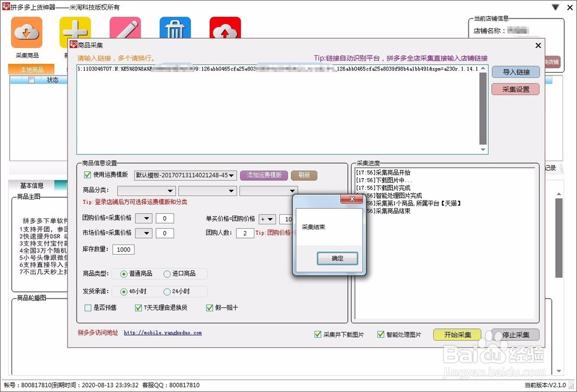Viewport: 577px width, 392px height.
Task: Click the main window scrollbar down arrow
Action: 559,371
